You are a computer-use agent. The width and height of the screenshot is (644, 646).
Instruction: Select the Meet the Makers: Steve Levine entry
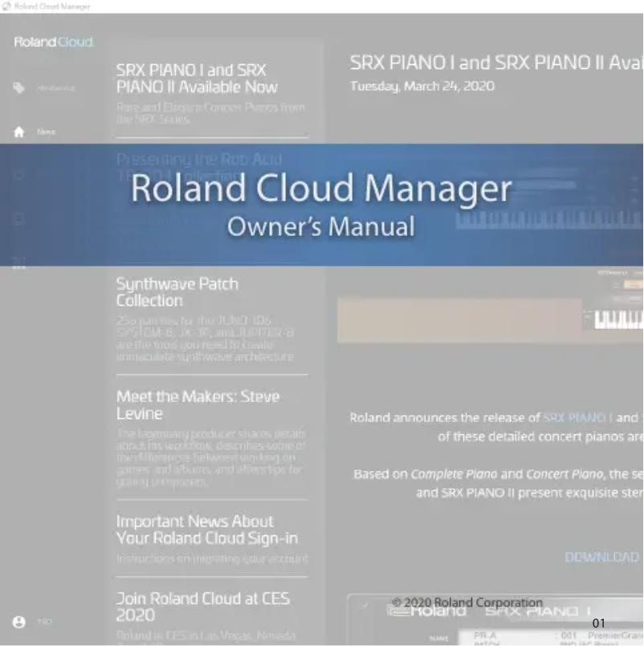[x=198, y=404]
